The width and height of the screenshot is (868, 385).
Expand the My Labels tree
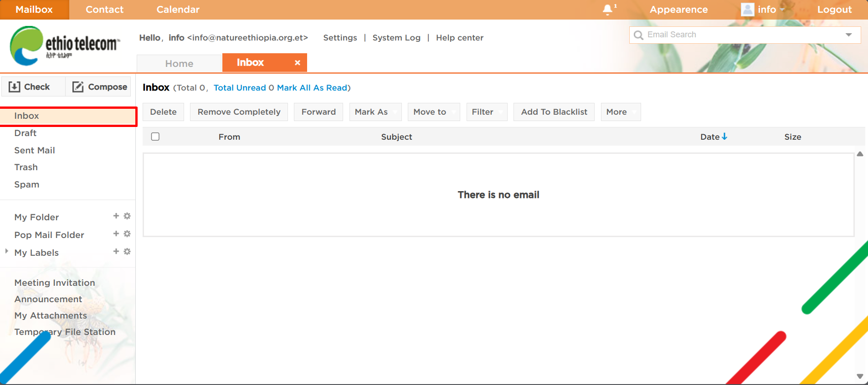[x=6, y=251]
